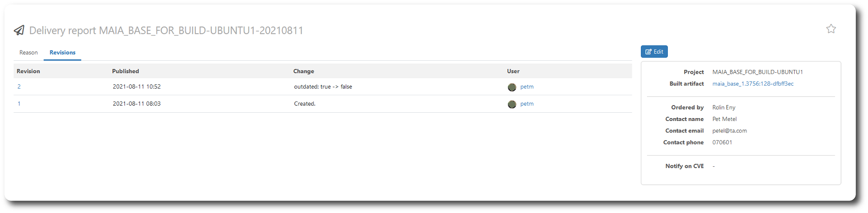The image size is (868, 213).
Task: Click the Edit button
Action: tap(654, 52)
